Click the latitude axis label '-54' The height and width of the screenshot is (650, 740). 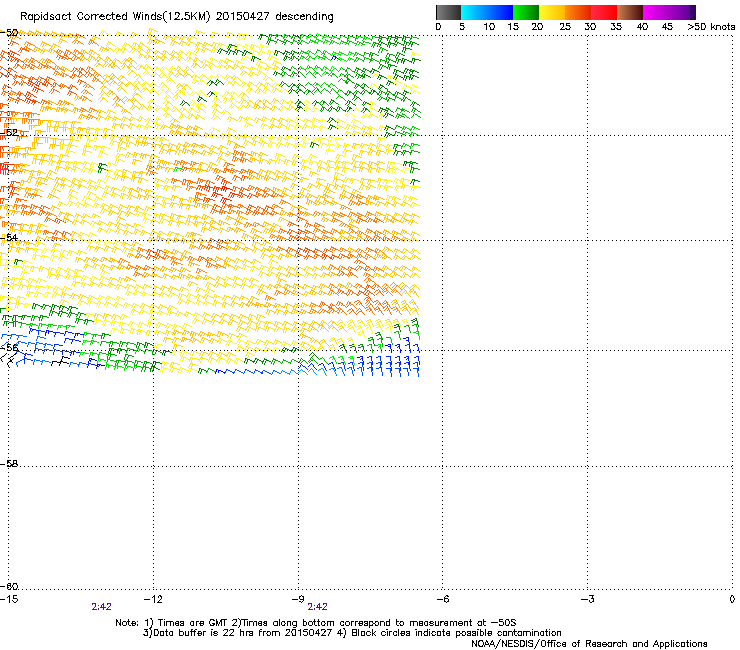click(x=9, y=237)
